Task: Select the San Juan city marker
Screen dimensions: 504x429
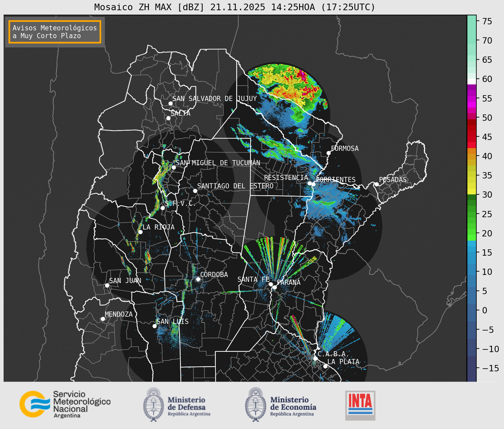Action: pos(107,285)
